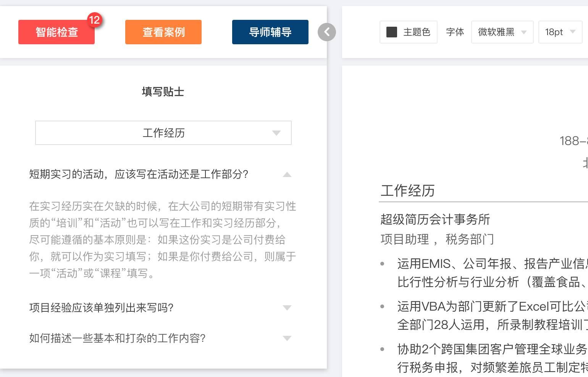The height and width of the screenshot is (377, 588).
Task: Collapse the tips panel with the chevron icon
Action: 326,32
